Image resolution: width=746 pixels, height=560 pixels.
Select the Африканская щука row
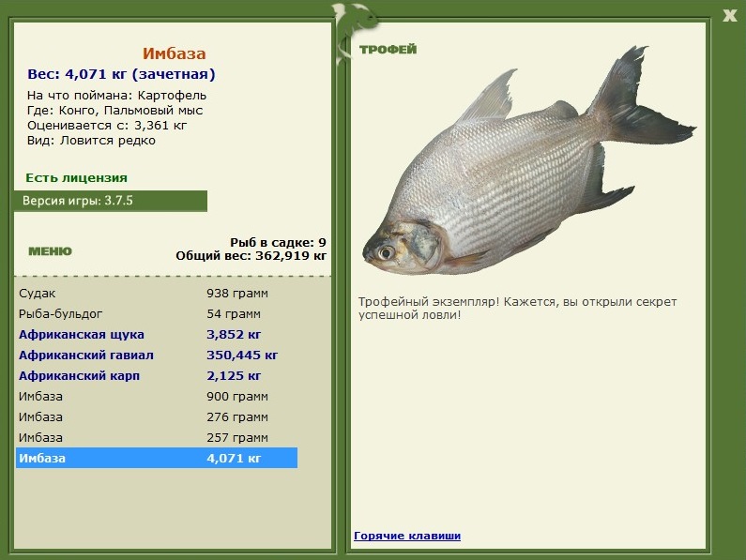[157, 335]
